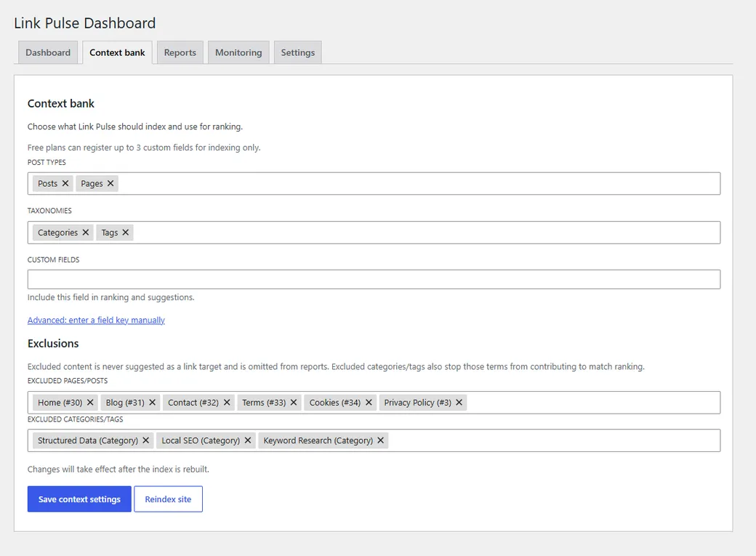Switch to the Reports tab
This screenshot has width=756, height=556.
(x=180, y=52)
